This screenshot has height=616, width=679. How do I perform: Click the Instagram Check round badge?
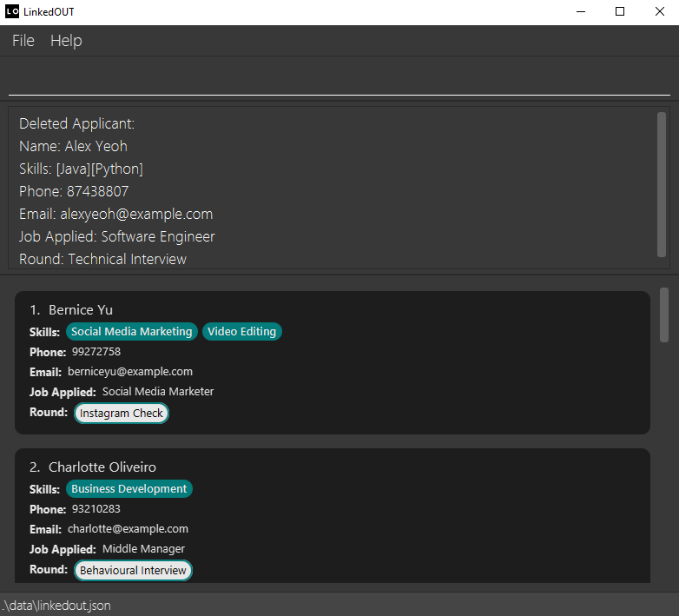[122, 414]
